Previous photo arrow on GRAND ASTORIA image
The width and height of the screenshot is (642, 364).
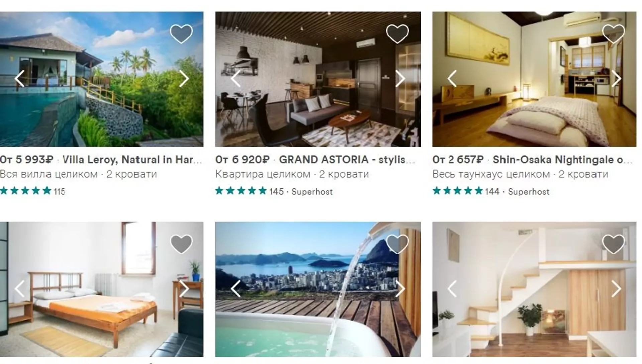(236, 79)
